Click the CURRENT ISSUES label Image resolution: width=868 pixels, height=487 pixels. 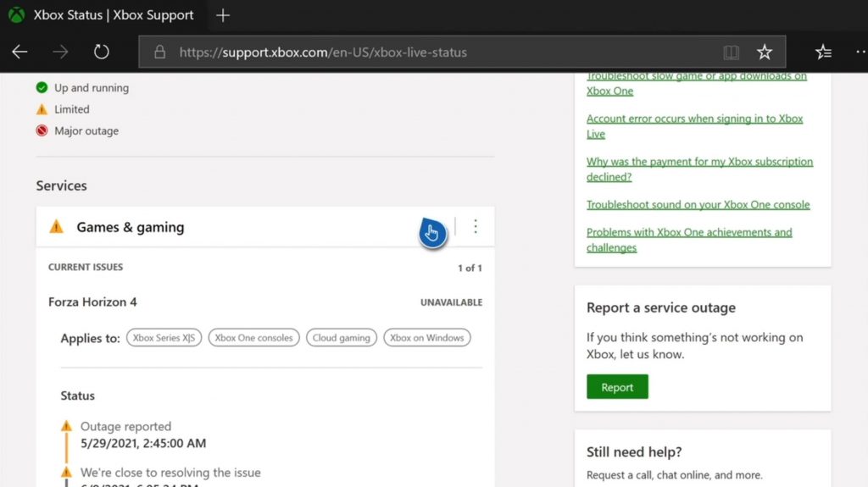[86, 268]
